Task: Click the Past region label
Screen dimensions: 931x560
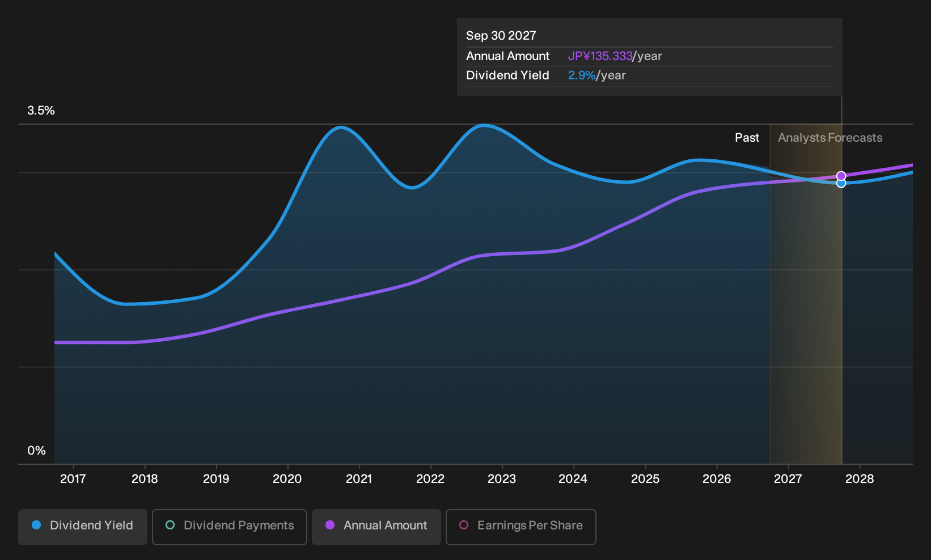Action: 747,138
